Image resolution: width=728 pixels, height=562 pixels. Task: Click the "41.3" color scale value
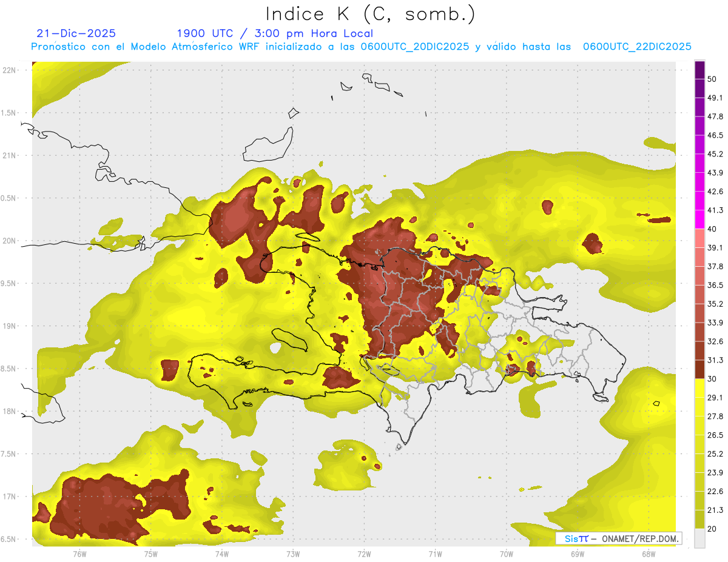715,210
